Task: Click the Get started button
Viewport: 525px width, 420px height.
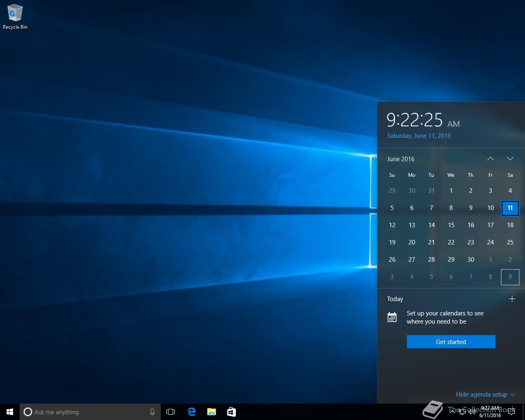Action: pos(451,342)
